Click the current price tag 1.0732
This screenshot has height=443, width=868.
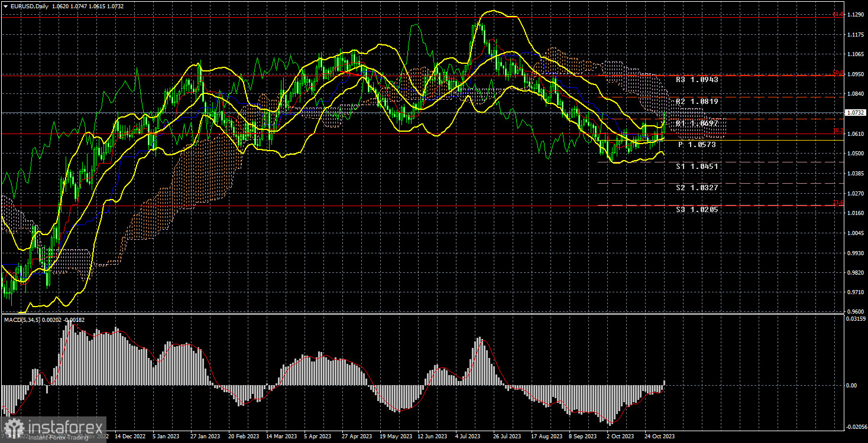click(855, 112)
